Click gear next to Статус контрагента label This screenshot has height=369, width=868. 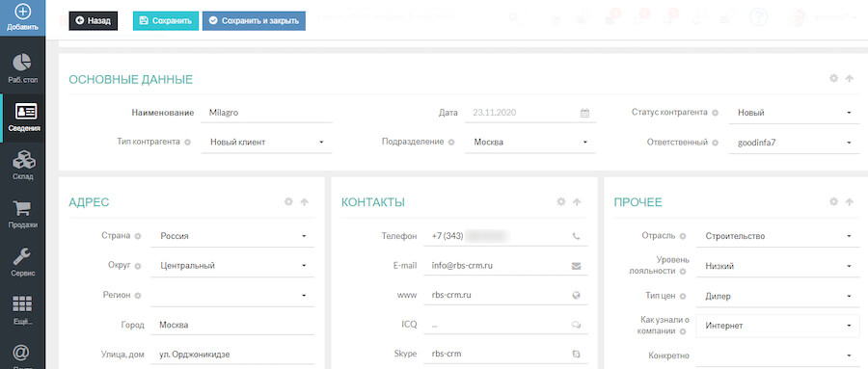(715, 113)
